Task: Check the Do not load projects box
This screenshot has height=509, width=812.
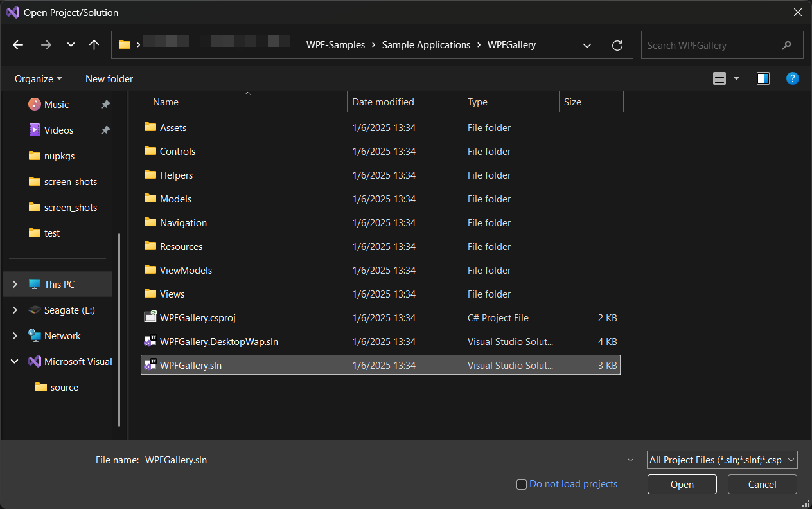Action: (x=522, y=485)
